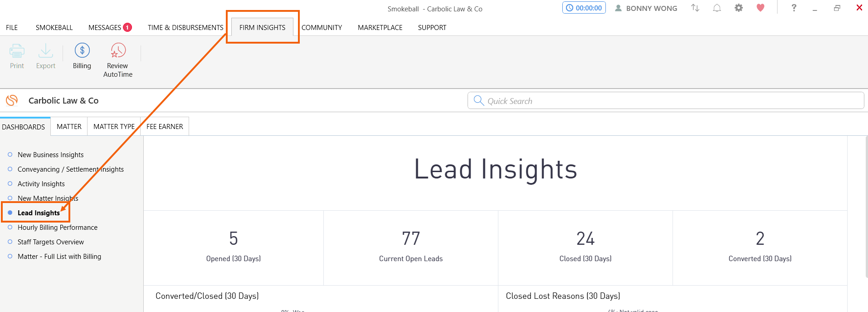Open Review AutoTime tool

[x=118, y=60]
